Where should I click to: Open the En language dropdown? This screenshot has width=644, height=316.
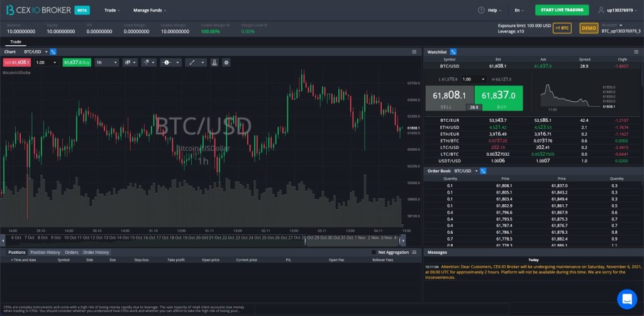519,10
